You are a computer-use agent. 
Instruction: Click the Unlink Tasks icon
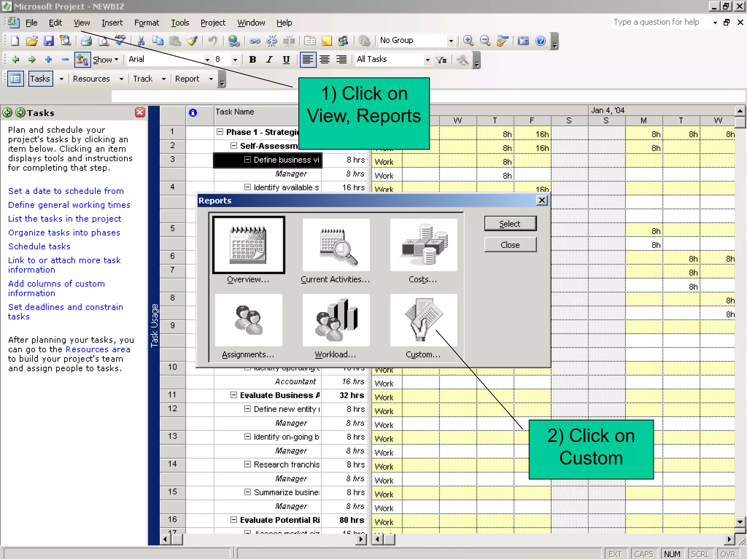tap(272, 41)
